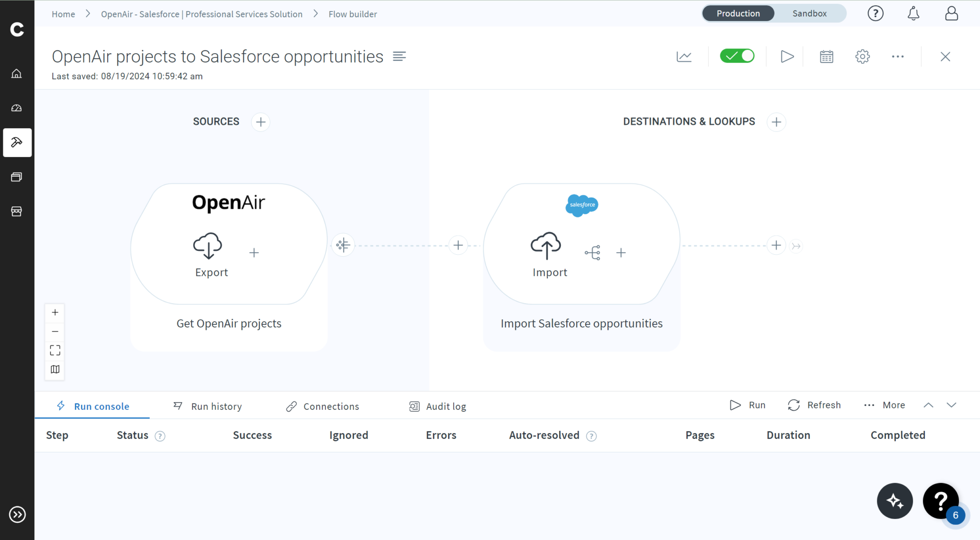Open the more options ellipsis menu near settings
The image size is (980, 540).
coord(897,56)
